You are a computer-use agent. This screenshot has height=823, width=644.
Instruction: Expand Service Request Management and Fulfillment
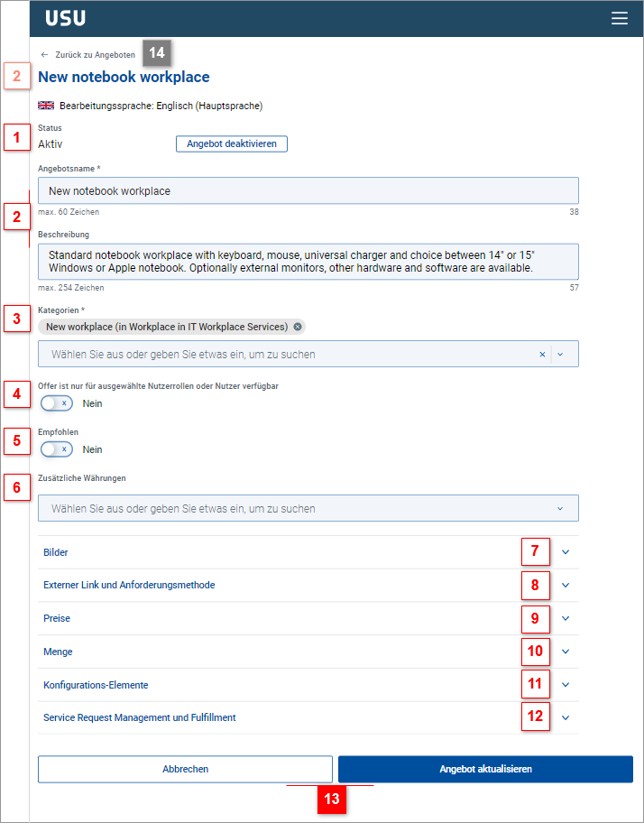[566, 718]
